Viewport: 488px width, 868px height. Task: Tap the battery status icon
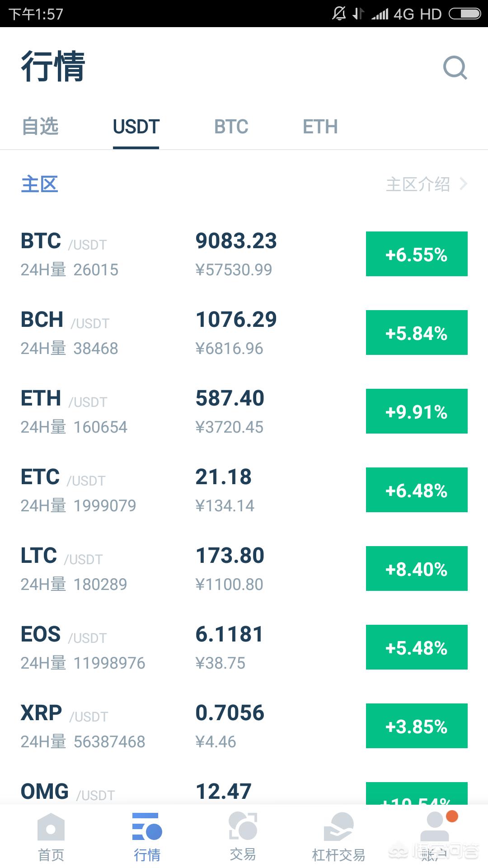(x=465, y=14)
